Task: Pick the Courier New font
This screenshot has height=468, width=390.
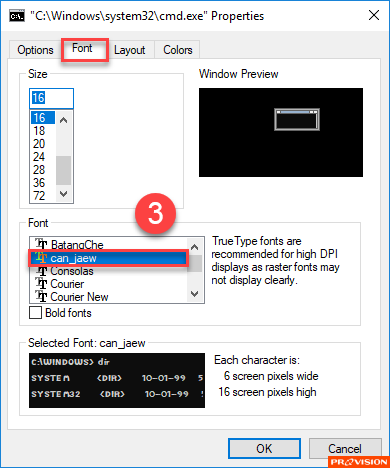Action: (x=108, y=297)
